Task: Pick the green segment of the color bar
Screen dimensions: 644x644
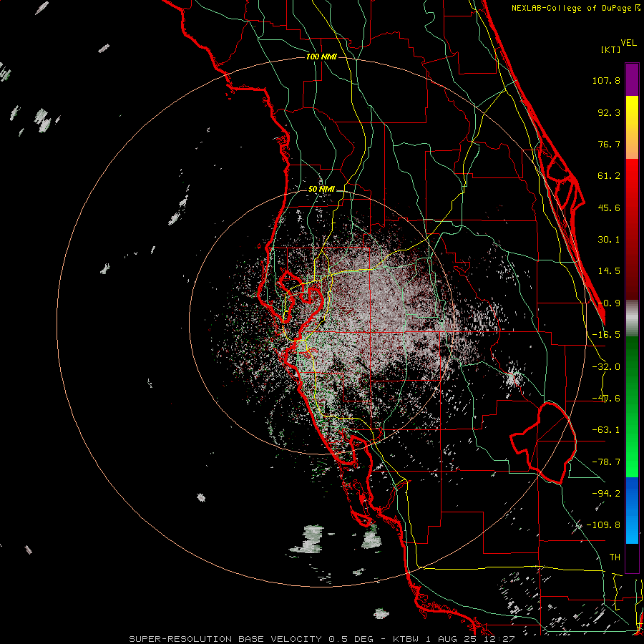Action: [632, 406]
